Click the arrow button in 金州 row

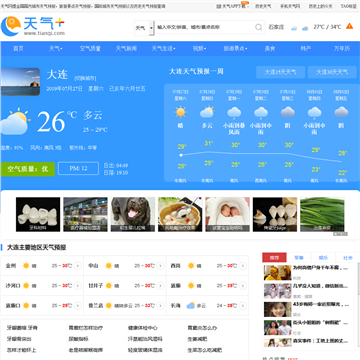point(78,266)
